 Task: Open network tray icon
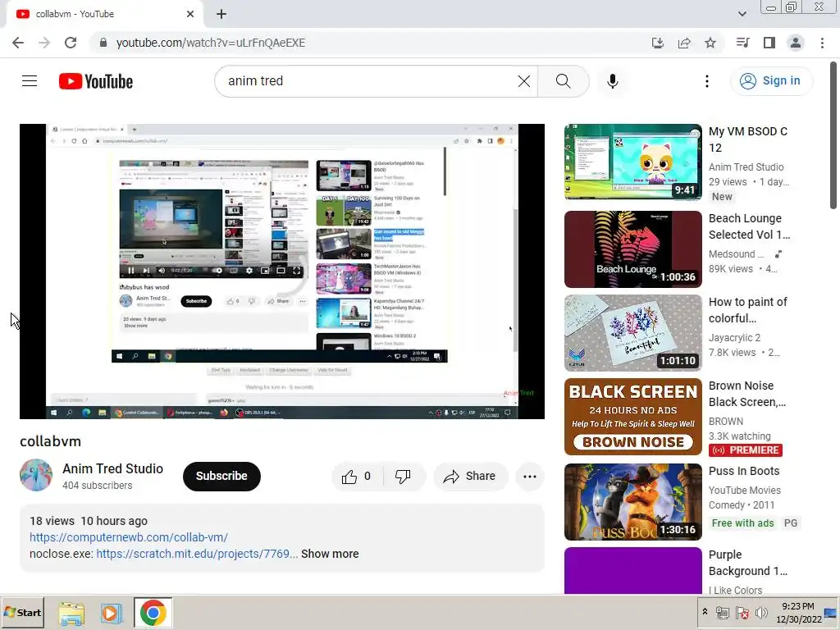coord(723,613)
